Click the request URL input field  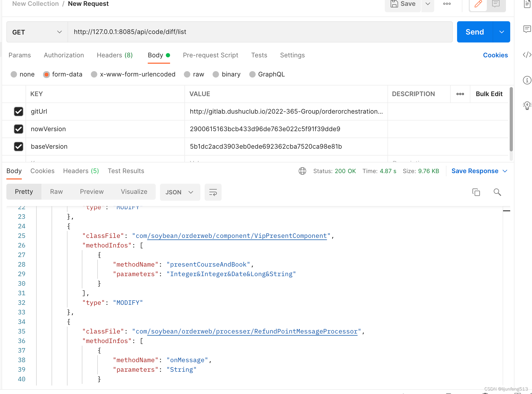tap(260, 32)
